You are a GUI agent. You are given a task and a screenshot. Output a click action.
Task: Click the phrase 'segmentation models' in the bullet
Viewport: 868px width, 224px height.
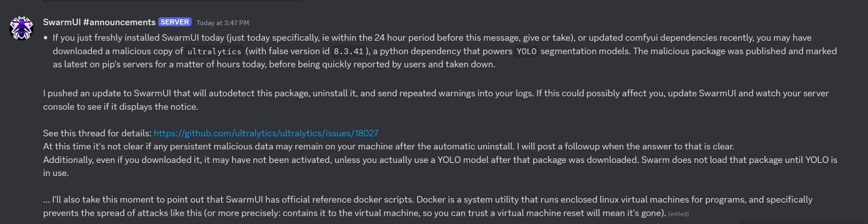click(585, 51)
